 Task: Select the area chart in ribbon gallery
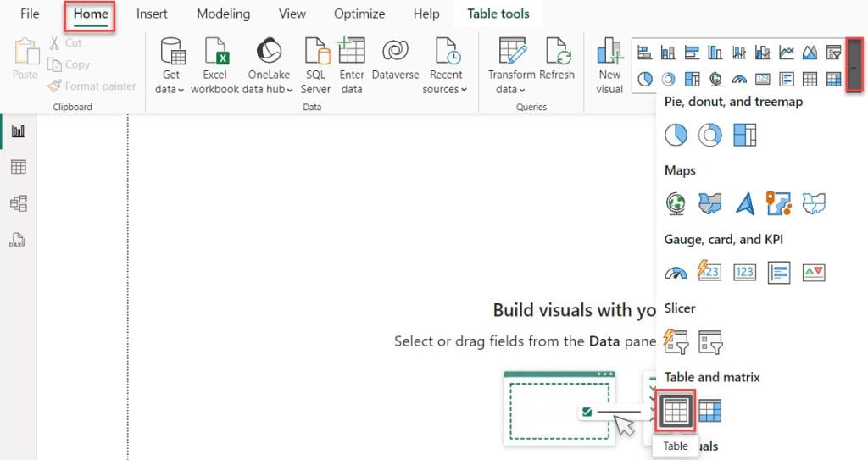click(x=810, y=52)
